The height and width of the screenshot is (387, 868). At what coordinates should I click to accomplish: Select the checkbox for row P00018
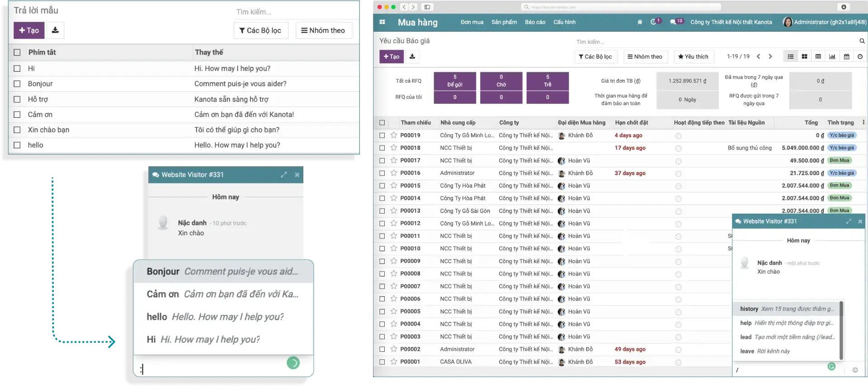point(382,148)
